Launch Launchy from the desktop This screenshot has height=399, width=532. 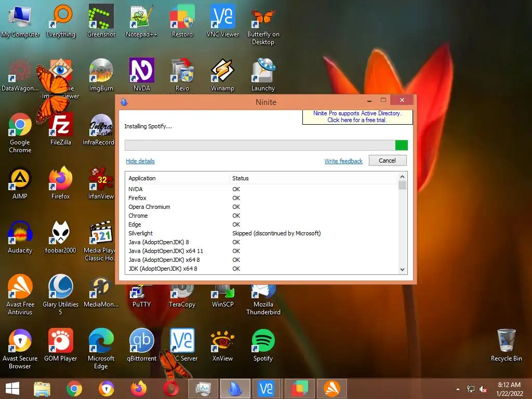point(263,75)
